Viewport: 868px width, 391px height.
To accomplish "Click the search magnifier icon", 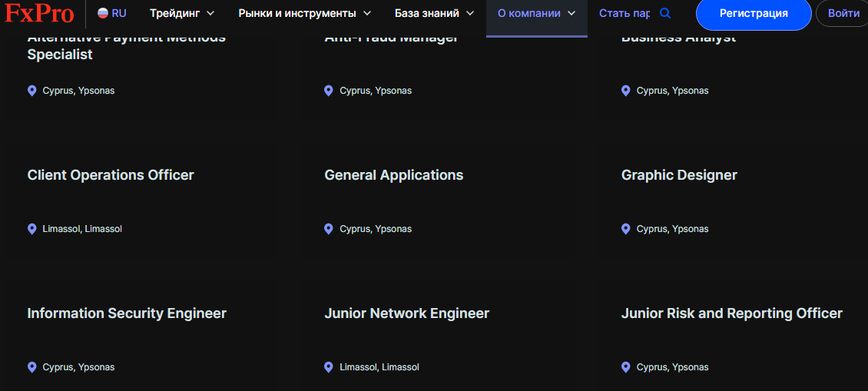I will [x=665, y=14].
